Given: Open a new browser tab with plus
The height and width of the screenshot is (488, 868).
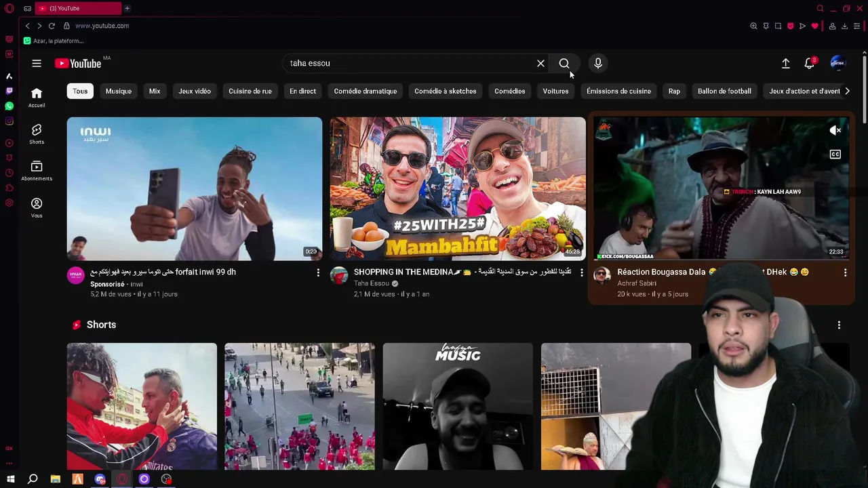Looking at the screenshot, I should coord(127,8).
